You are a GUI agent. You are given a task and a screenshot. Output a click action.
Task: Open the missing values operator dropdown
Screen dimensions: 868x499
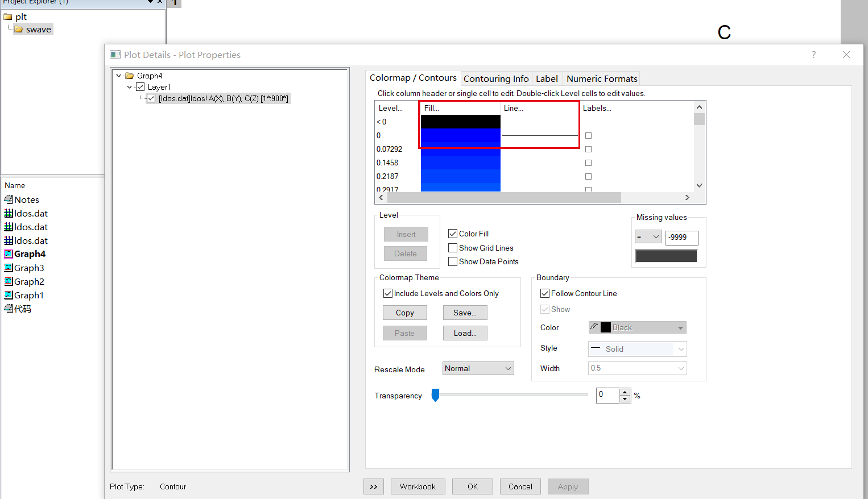click(648, 237)
